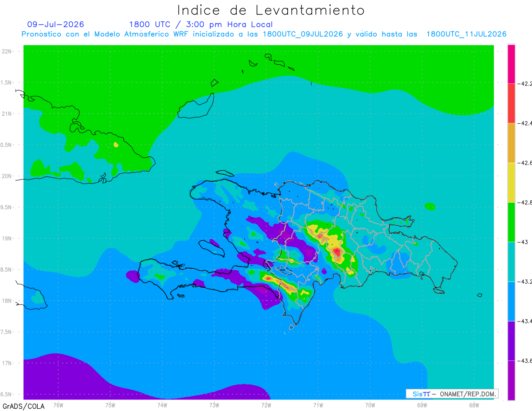The image size is (532, 411).
Task: Click the 19N latitude axis label
Action: 8,239
